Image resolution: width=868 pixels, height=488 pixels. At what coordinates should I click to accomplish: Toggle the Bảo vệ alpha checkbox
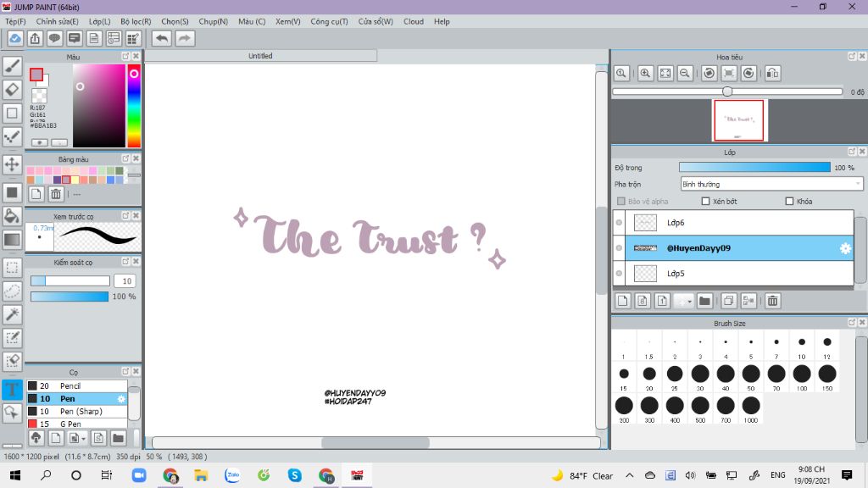(621, 202)
